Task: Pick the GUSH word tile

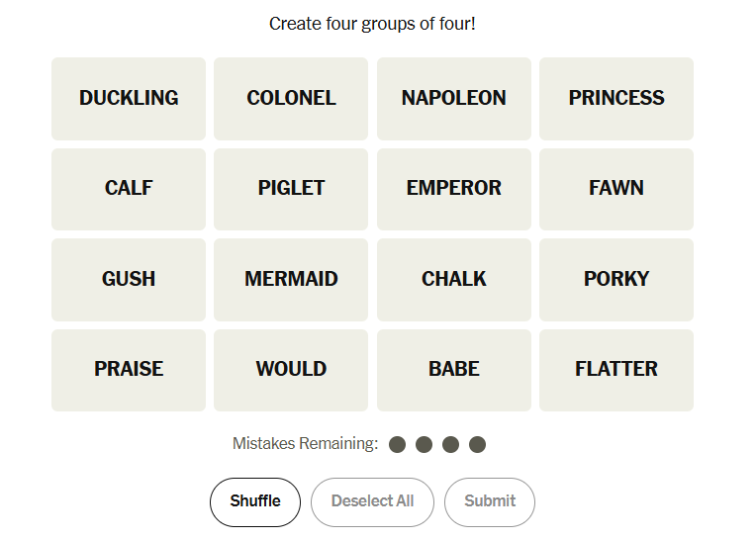Action: (x=129, y=279)
